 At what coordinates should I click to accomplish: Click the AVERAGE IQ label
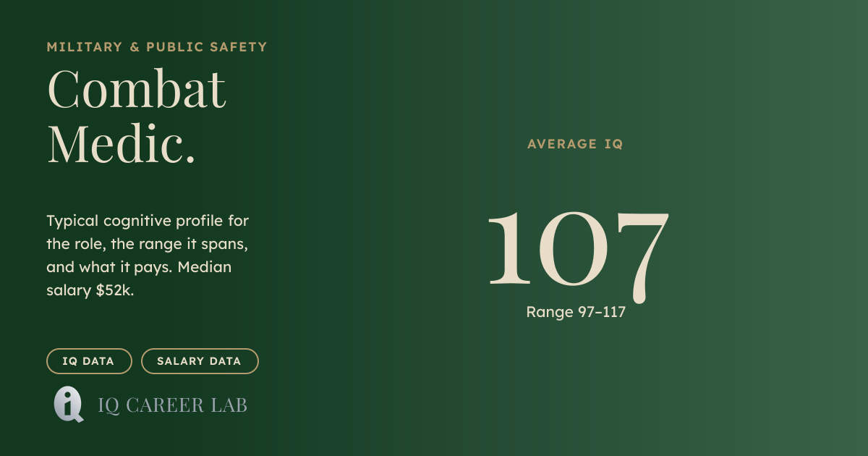coord(575,144)
